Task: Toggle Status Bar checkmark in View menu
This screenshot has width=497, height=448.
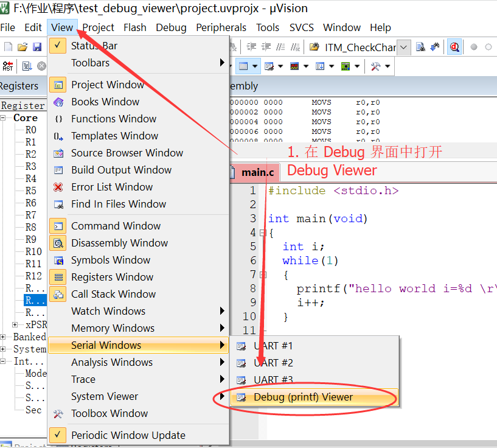Action: click(x=139, y=46)
